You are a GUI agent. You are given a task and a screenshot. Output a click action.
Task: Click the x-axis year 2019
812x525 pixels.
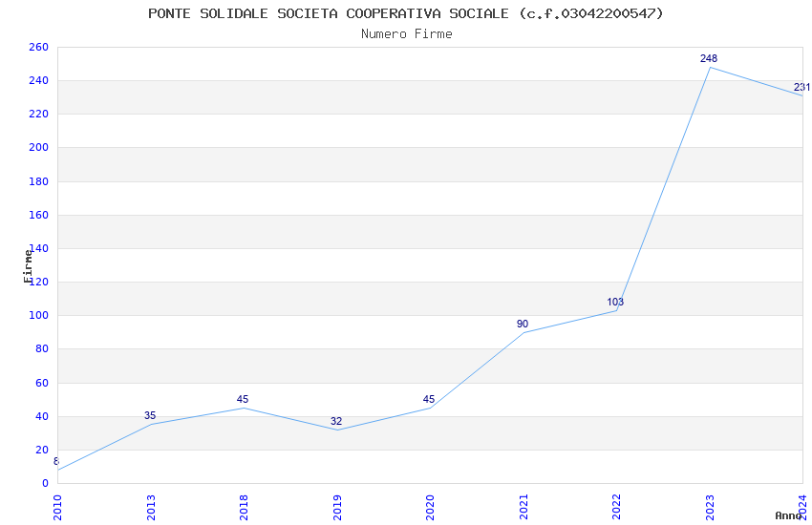click(x=337, y=508)
